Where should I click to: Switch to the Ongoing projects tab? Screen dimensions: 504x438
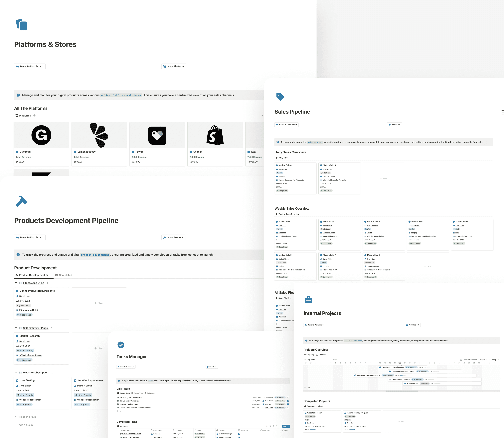[309, 355]
